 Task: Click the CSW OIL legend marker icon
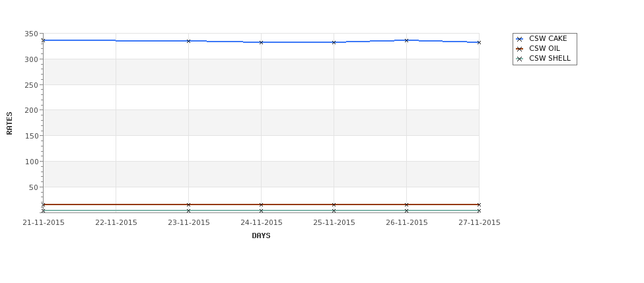pyautogui.click(x=519, y=49)
